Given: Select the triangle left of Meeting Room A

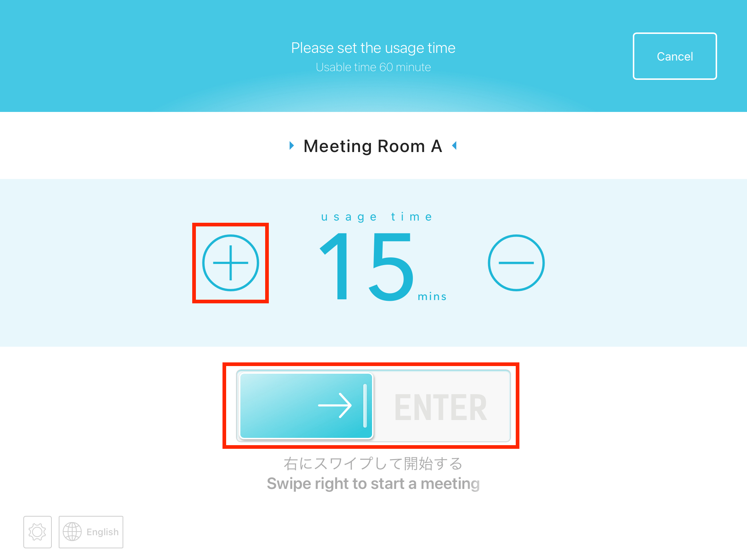Looking at the screenshot, I should click(x=291, y=146).
